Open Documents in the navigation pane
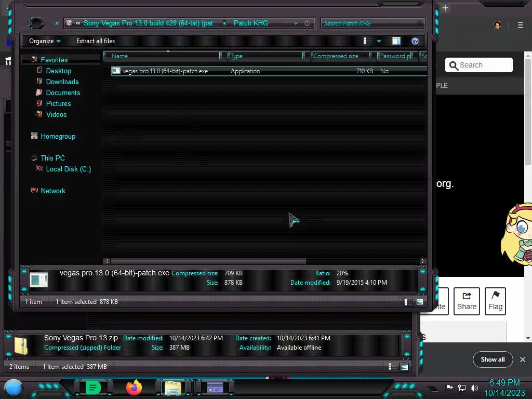Viewport: 532px width, 399px height. [63, 92]
